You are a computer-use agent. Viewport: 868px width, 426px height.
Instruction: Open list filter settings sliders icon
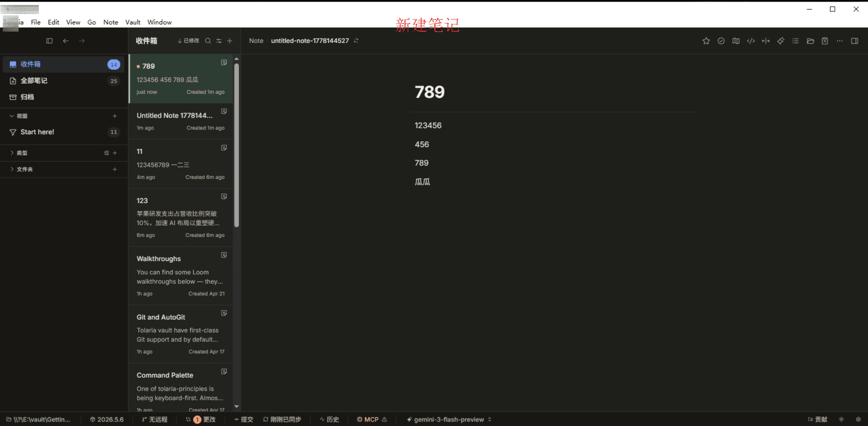[219, 41]
